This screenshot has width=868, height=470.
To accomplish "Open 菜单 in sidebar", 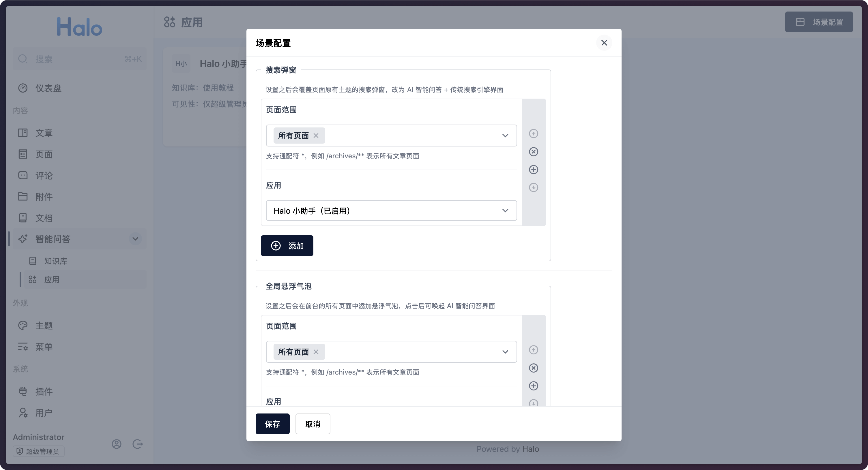I will [80, 347].
